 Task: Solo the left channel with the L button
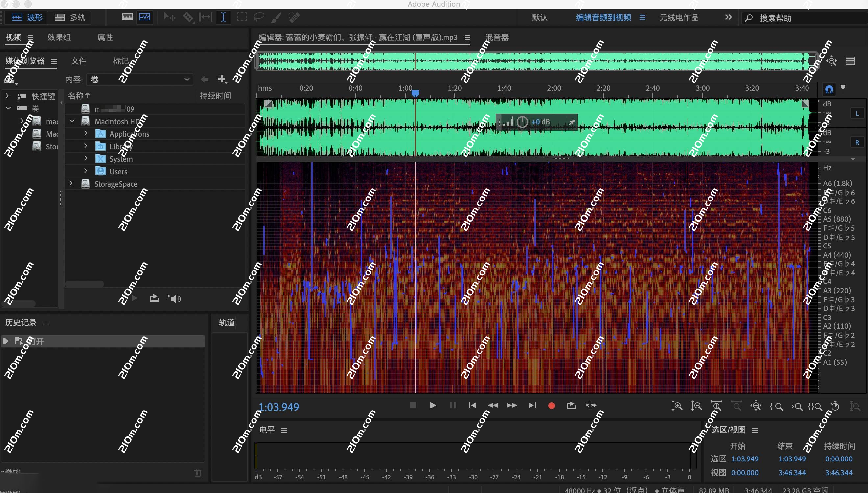click(858, 113)
